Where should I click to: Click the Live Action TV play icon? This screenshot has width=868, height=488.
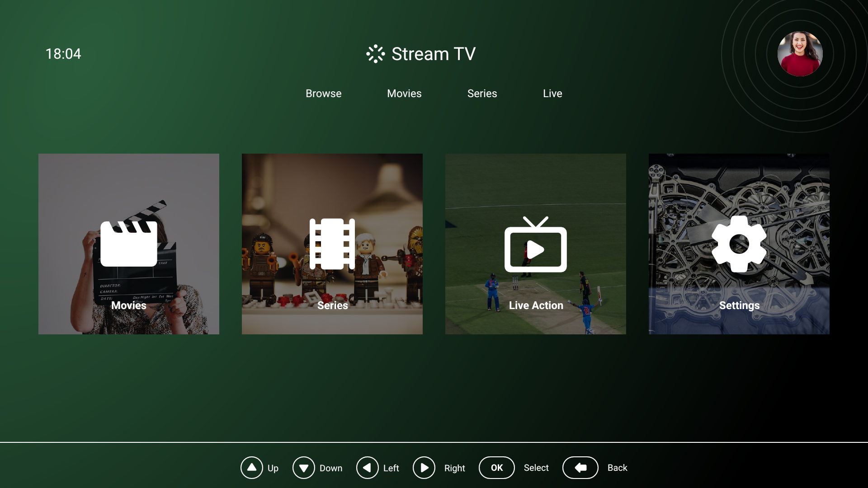[x=536, y=244]
